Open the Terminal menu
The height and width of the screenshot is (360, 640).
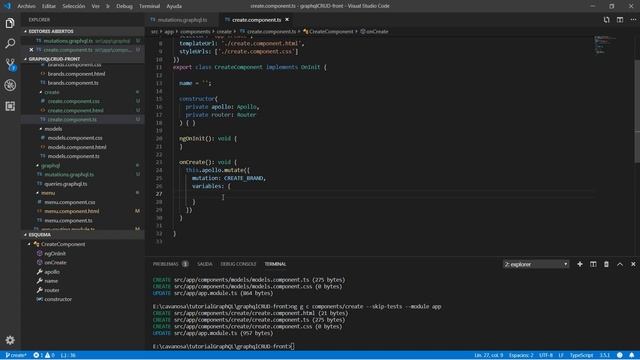click(149, 6)
